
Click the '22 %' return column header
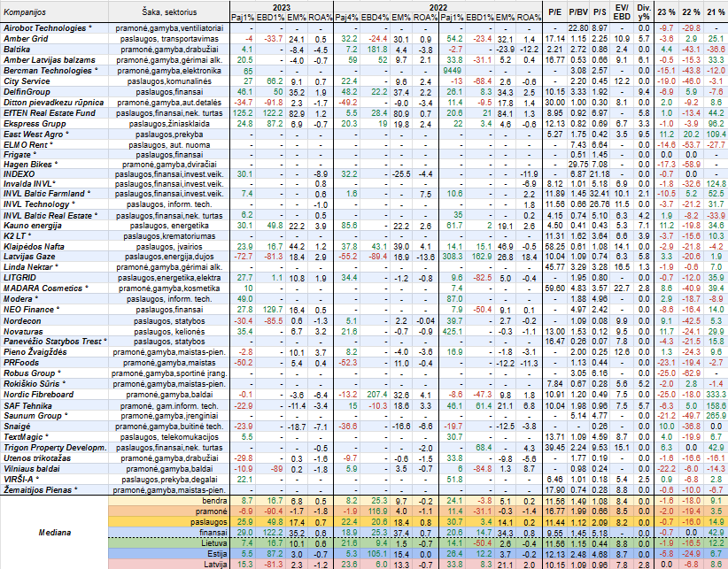point(691,12)
